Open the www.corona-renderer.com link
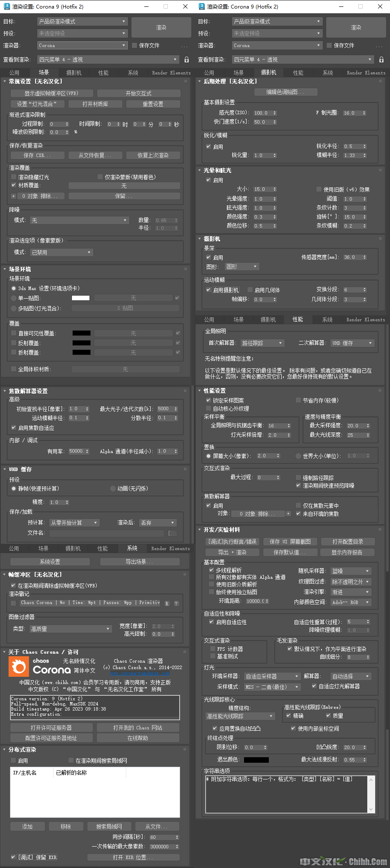390x868 pixels. point(140,673)
